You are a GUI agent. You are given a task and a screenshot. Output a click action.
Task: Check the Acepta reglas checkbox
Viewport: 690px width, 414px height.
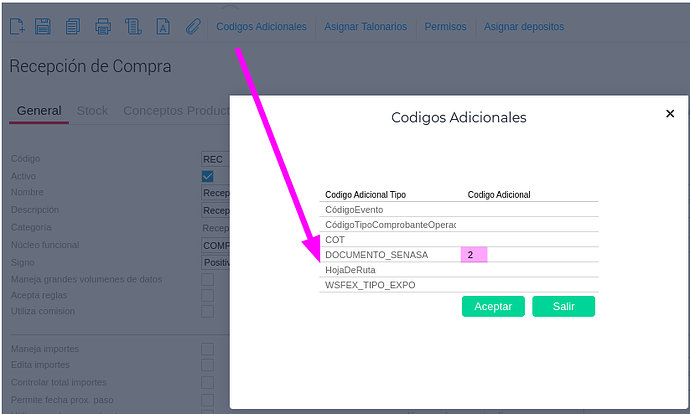coord(208,296)
